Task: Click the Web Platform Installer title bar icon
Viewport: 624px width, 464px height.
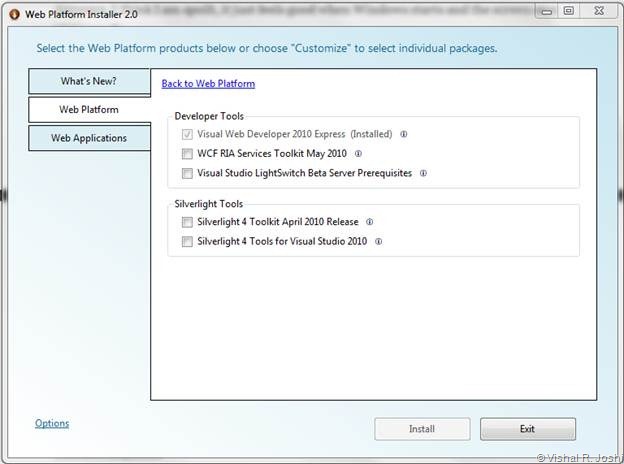Action: pos(14,14)
